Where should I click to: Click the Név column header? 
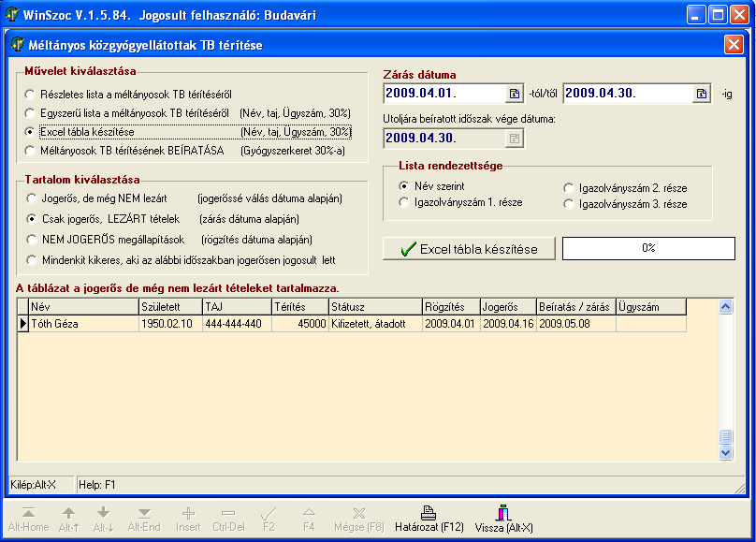(84, 307)
